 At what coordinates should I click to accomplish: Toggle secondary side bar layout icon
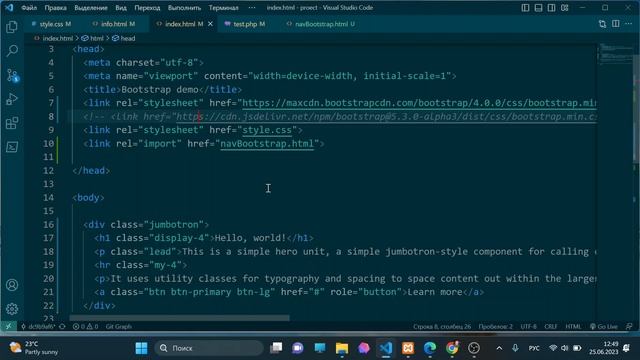click(x=551, y=8)
